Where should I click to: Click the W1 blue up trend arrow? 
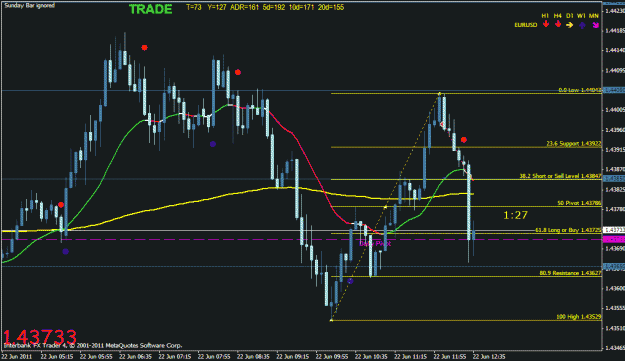tap(582, 25)
